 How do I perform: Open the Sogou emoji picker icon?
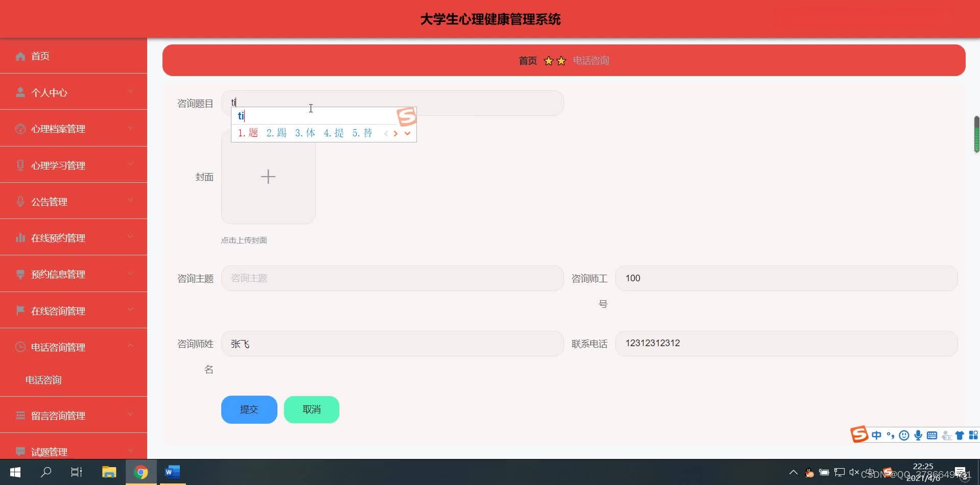pos(904,434)
